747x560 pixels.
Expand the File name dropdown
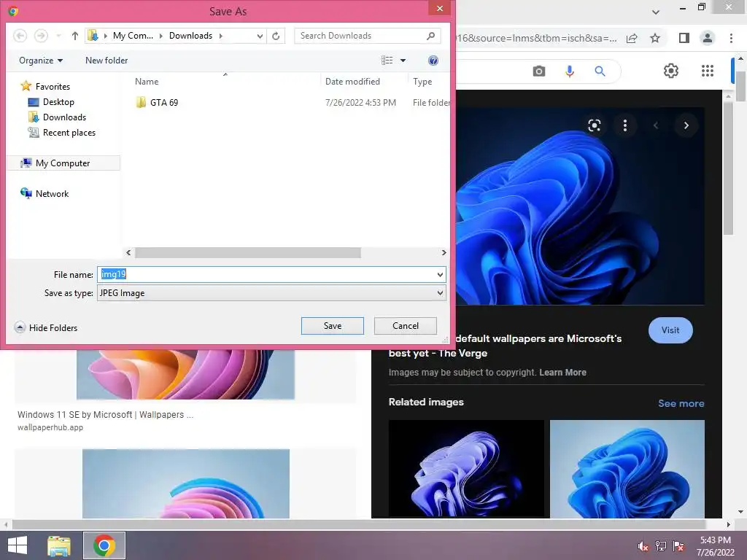point(440,274)
